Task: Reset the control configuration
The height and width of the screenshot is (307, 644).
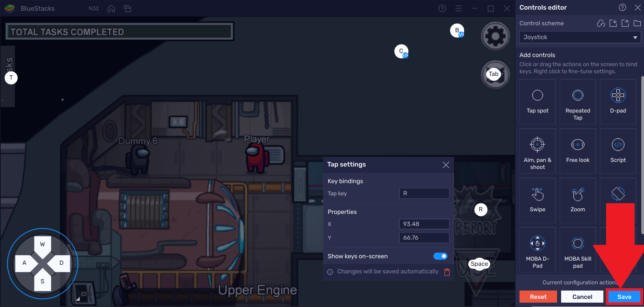Action: [538, 297]
